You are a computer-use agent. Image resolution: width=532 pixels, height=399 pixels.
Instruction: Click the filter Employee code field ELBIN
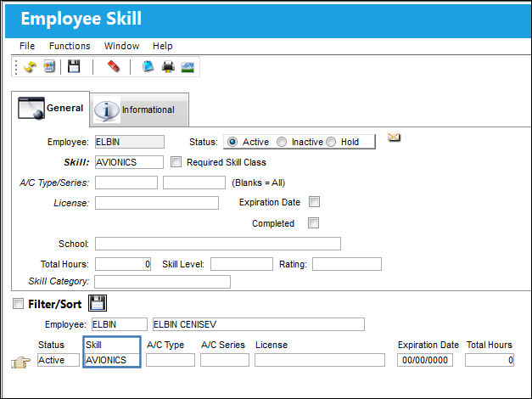[120, 324]
